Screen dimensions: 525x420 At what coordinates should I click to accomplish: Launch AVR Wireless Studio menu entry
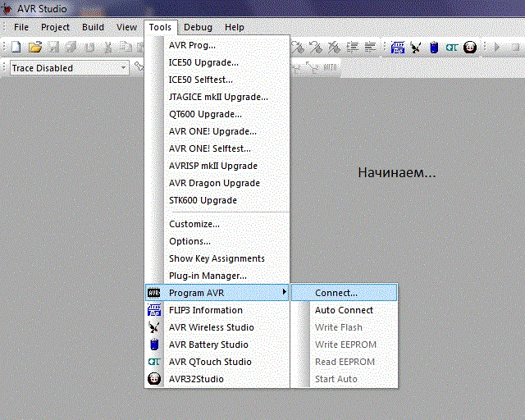[217, 327]
